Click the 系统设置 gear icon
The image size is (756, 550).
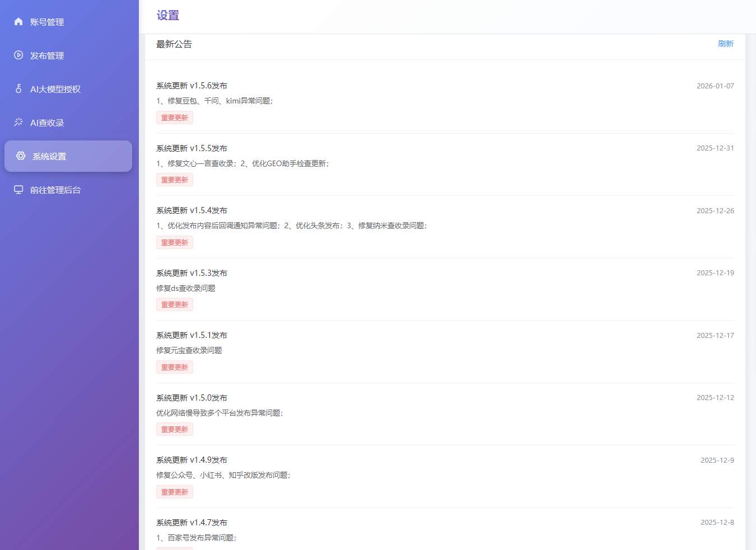tap(21, 156)
